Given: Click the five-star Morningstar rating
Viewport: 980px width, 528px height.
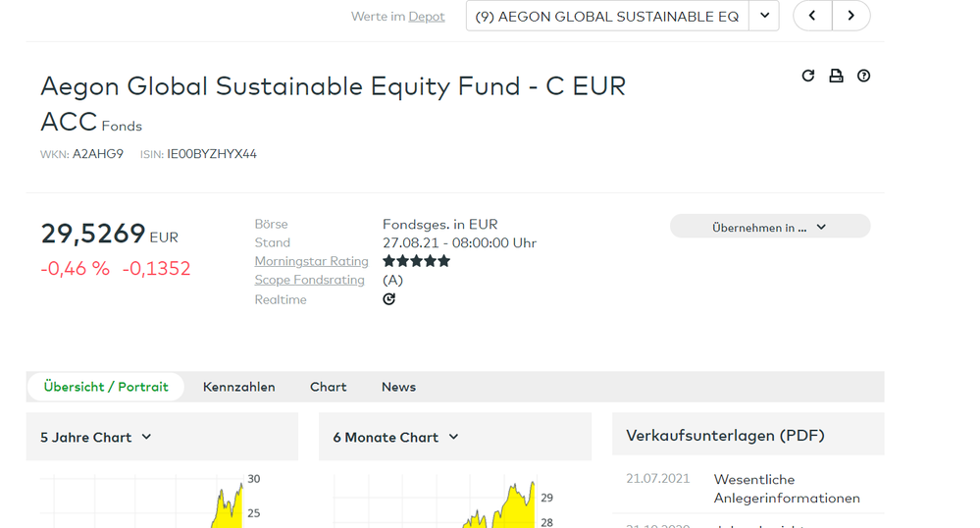Looking at the screenshot, I should click(416, 261).
